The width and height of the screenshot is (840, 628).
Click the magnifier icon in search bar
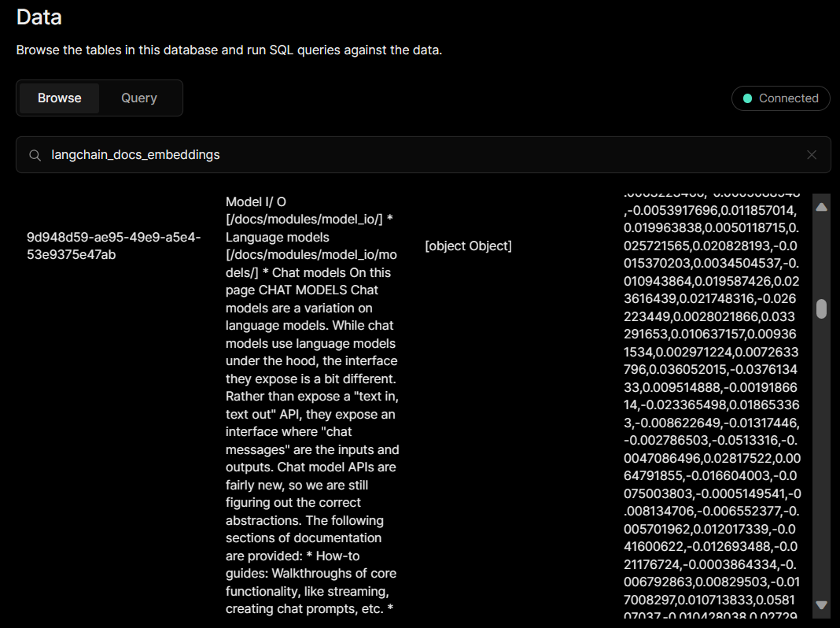(35, 155)
